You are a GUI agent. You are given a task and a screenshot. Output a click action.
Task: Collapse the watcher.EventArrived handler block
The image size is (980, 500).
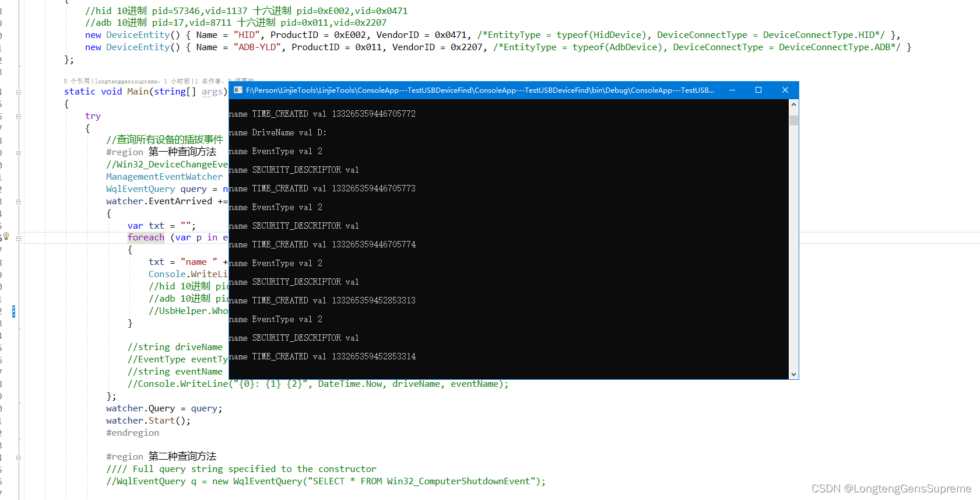click(19, 201)
